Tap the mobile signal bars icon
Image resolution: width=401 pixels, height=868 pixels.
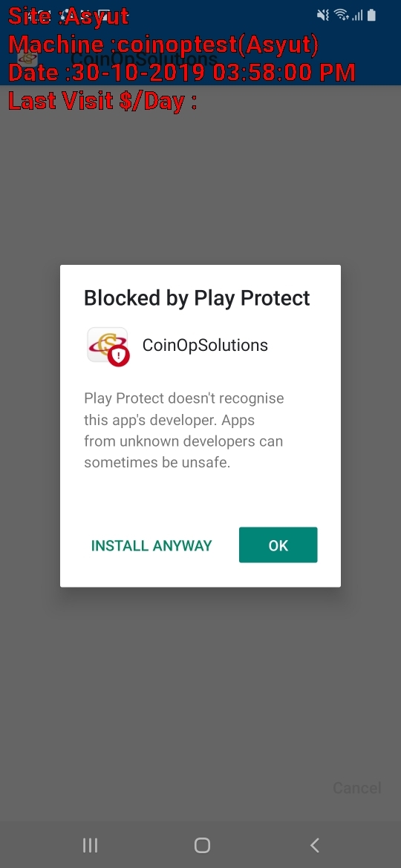(357, 15)
